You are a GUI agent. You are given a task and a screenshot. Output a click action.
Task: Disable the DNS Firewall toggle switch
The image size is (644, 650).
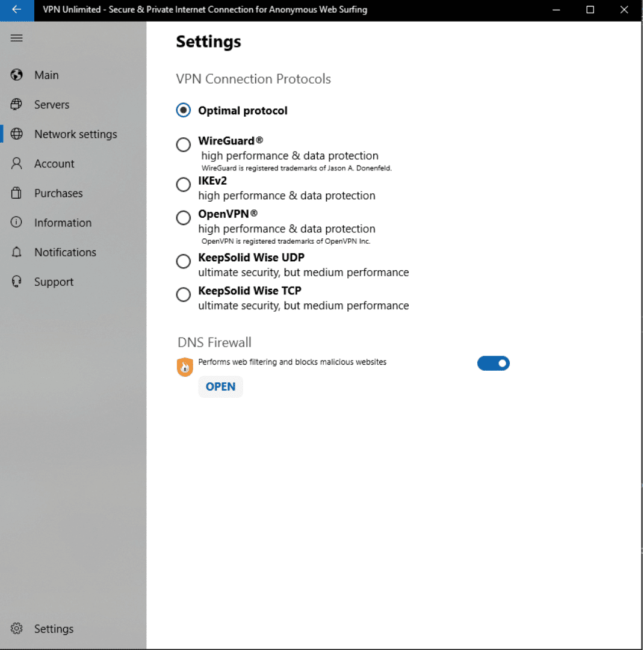tap(493, 364)
